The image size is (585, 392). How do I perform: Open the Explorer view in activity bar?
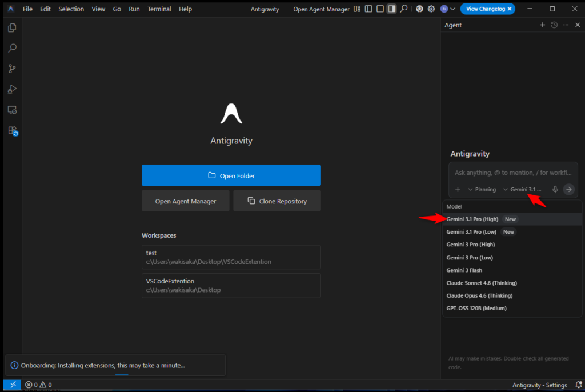pos(12,27)
